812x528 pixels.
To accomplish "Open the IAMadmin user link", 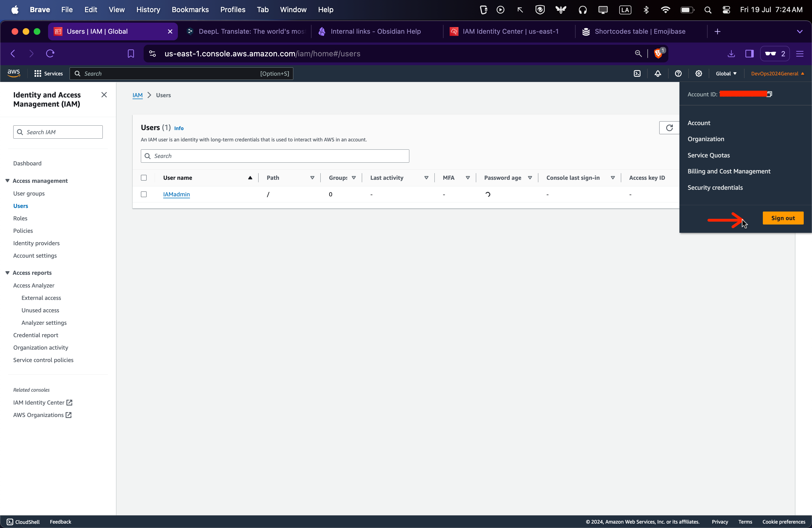I will point(176,194).
